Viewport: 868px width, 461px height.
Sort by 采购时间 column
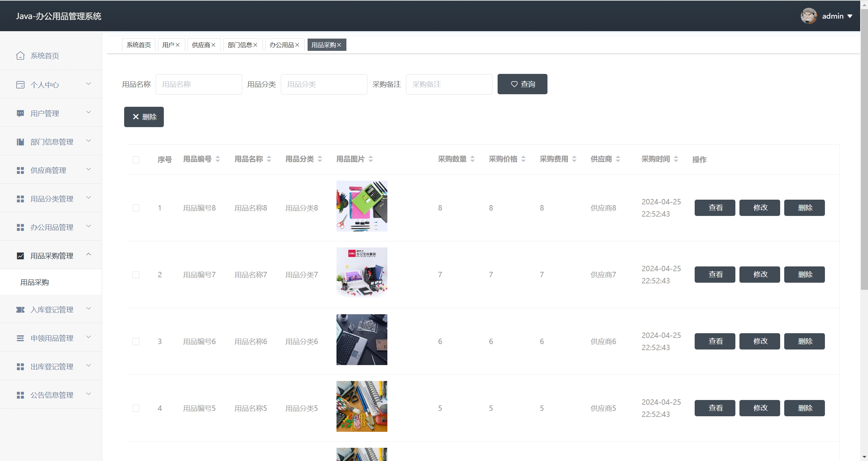[676, 159]
